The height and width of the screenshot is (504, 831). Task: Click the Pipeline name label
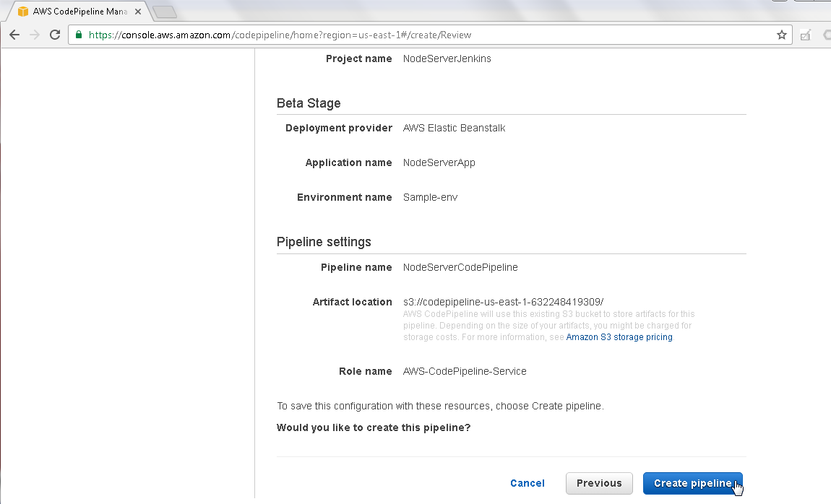pyautogui.click(x=356, y=267)
